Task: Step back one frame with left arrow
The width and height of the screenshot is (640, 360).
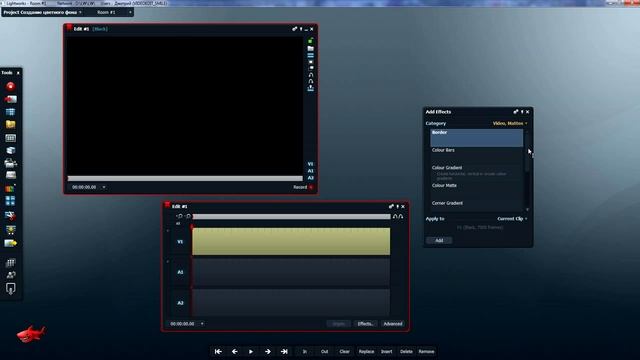Action: (x=235, y=351)
